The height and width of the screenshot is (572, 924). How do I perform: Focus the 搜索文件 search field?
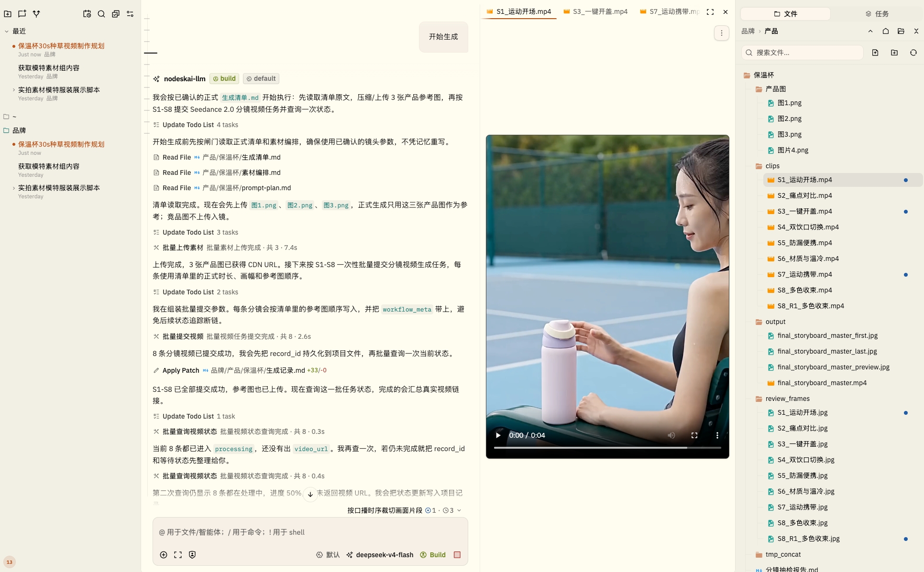803,53
